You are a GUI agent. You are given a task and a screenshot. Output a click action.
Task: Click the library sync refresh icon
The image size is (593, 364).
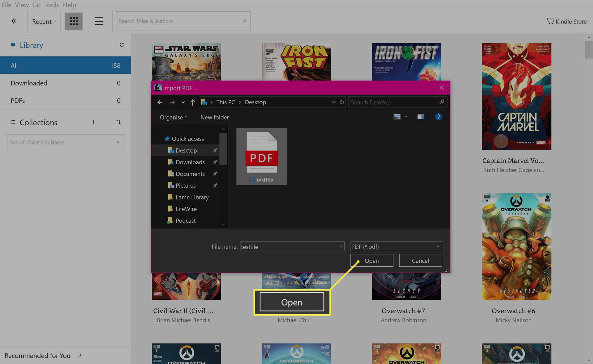point(122,45)
